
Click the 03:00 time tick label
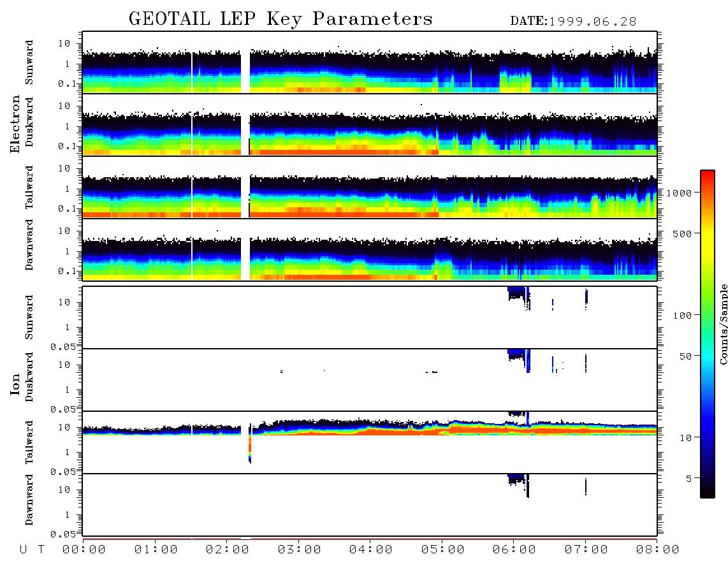tap(300, 550)
